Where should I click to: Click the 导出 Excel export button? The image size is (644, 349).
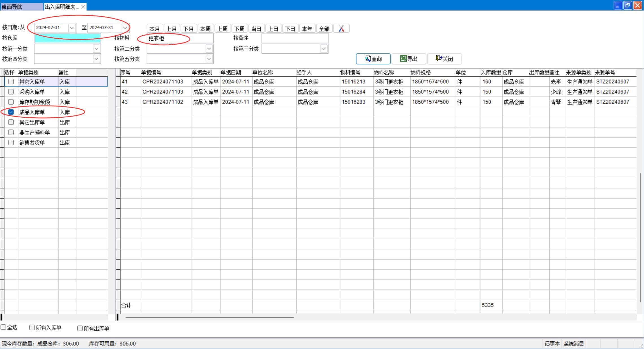(409, 59)
